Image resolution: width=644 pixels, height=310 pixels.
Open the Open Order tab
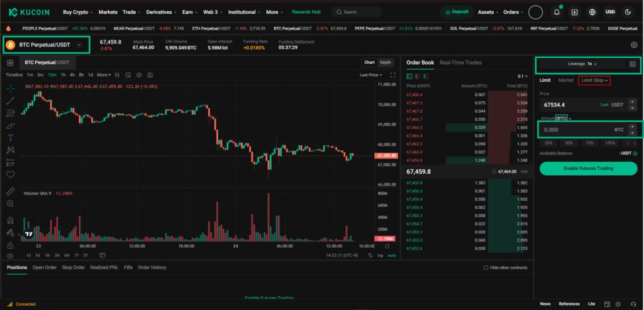coord(45,268)
